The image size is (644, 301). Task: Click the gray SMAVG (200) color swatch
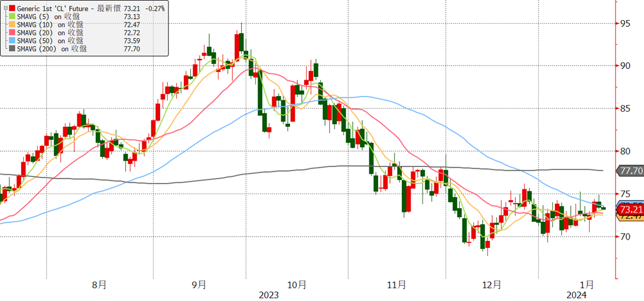coord(11,49)
